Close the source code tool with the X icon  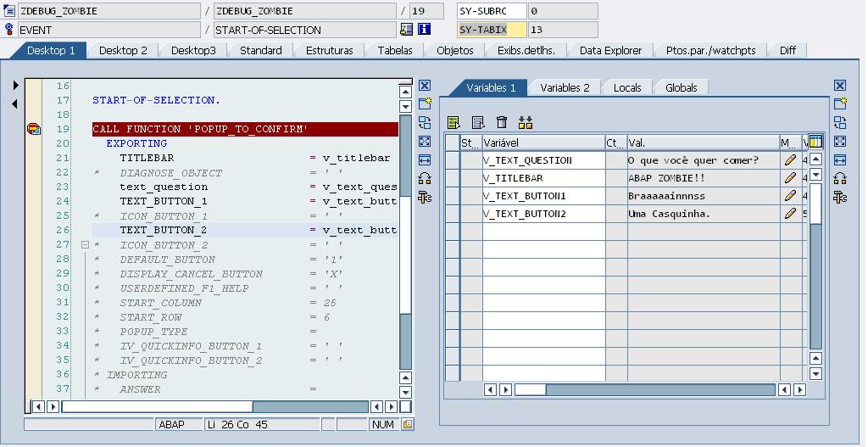coord(425,86)
